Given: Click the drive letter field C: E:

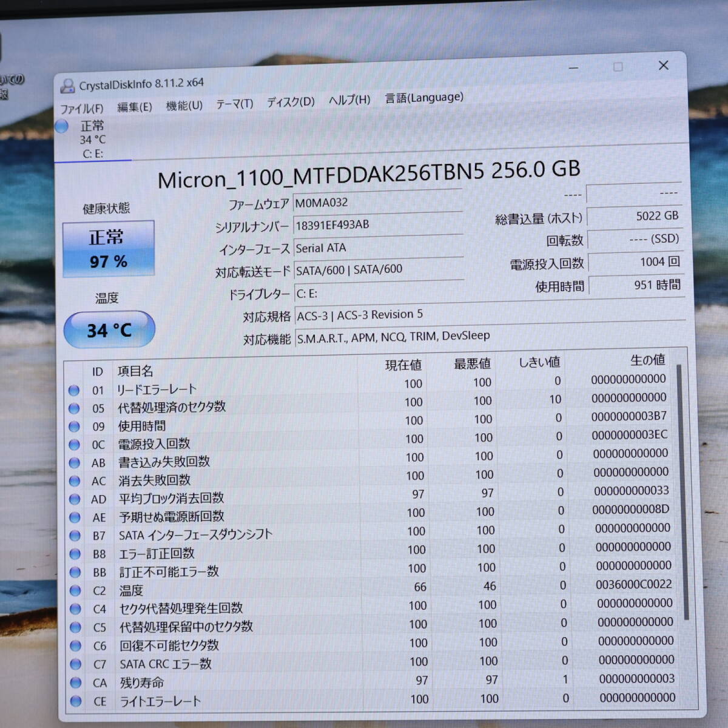Looking at the screenshot, I should [x=379, y=293].
